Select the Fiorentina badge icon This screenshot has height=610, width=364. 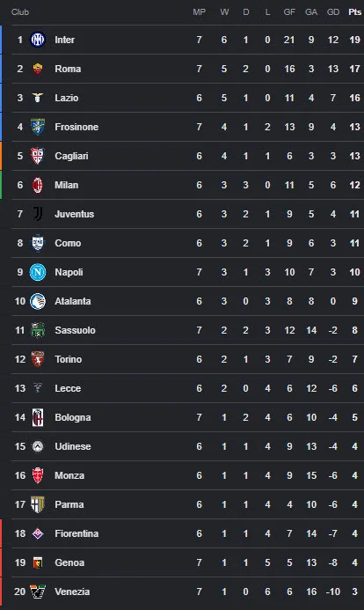pyautogui.click(x=38, y=533)
